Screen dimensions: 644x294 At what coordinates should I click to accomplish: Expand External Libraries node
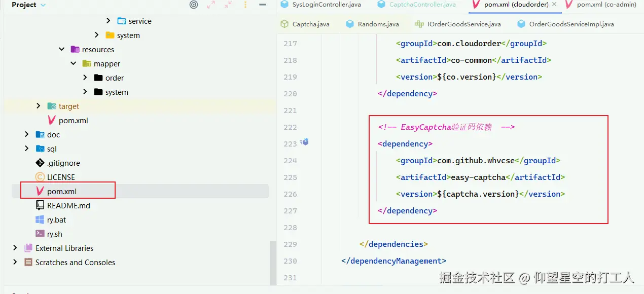pos(15,248)
